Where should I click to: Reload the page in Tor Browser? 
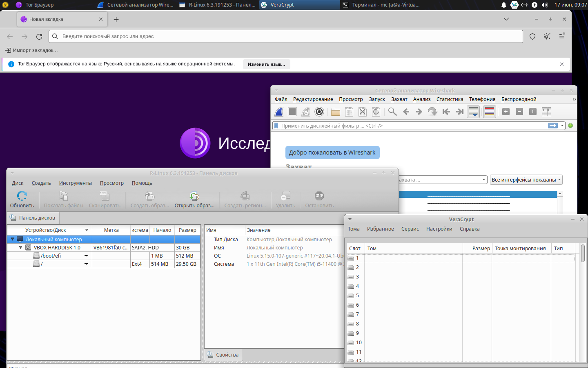(x=39, y=36)
